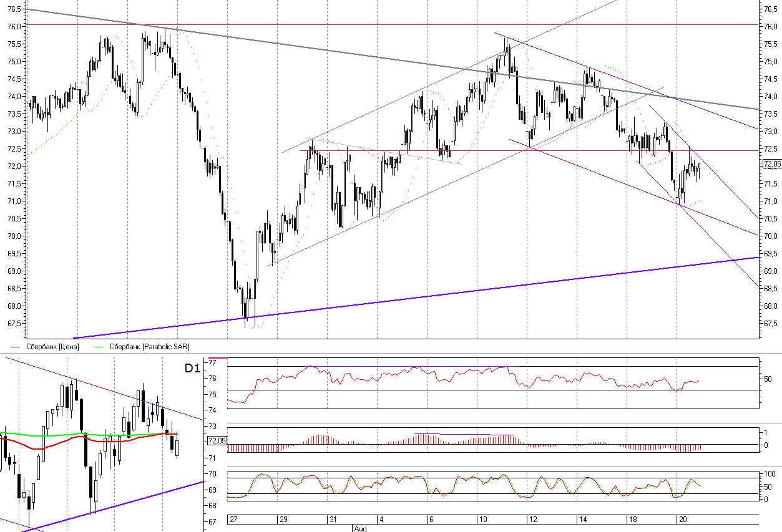Click the 100 level on the stochastic scale
Image resolution: width=782 pixels, height=532 pixels.
tap(771, 475)
